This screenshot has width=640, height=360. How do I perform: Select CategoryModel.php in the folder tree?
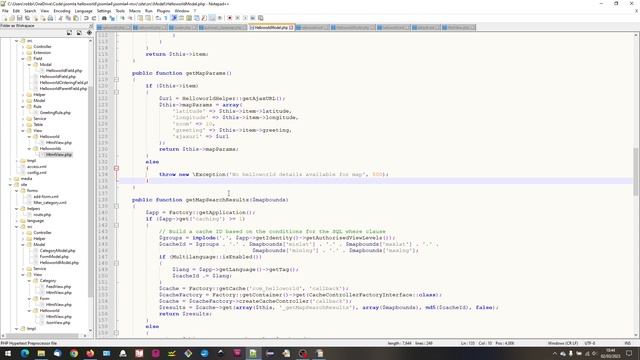57,251
